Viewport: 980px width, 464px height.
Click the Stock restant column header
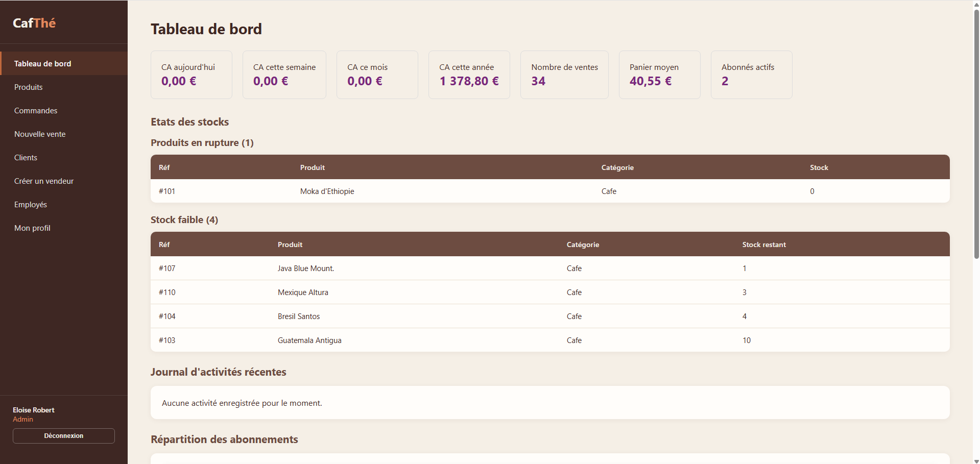[764, 245]
